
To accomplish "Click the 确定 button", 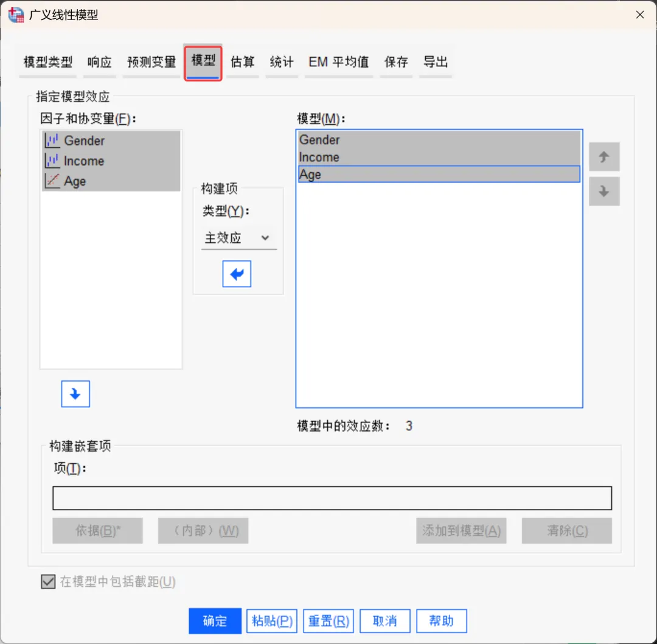I will coord(215,620).
